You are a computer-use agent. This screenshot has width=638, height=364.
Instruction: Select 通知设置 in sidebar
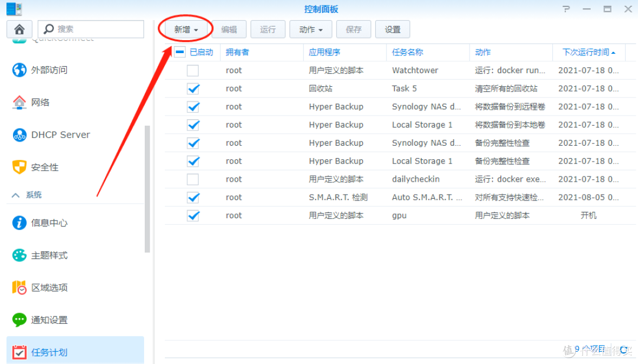tap(49, 320)
